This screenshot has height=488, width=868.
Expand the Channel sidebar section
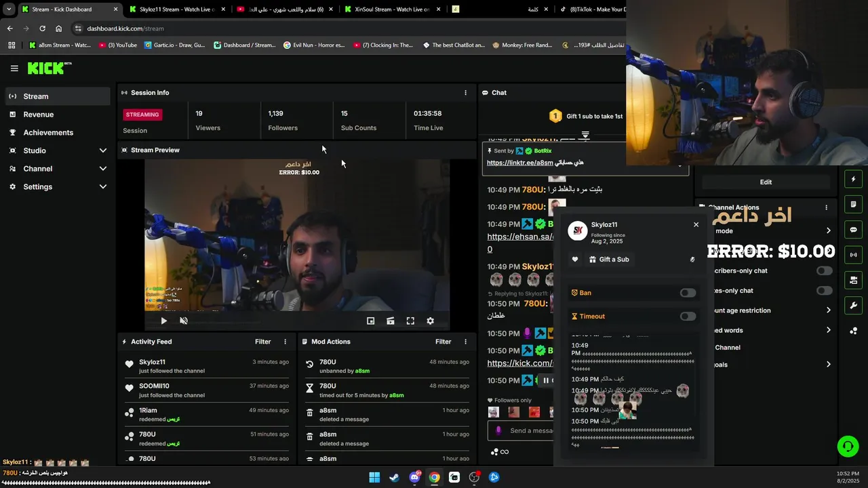103,169
